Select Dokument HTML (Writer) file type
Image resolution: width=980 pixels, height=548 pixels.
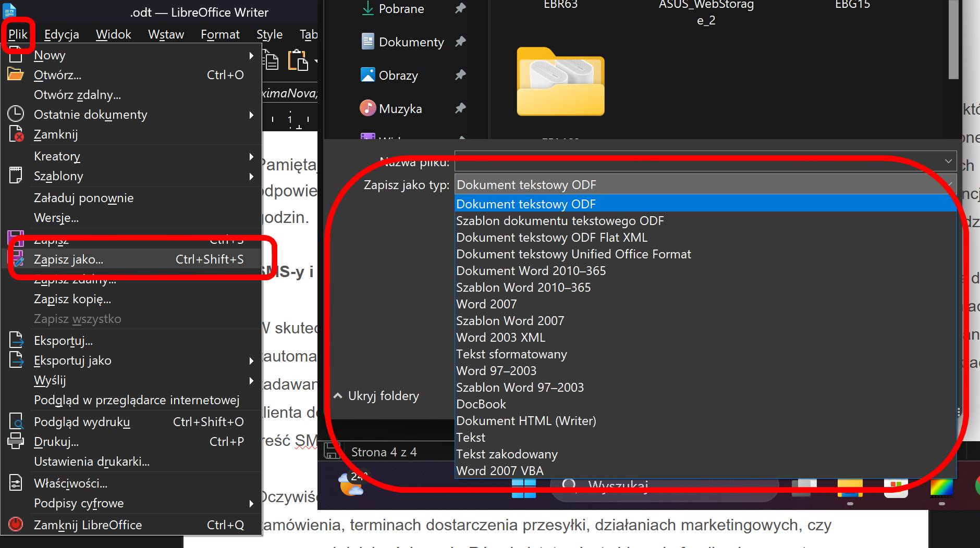(705, 421)
